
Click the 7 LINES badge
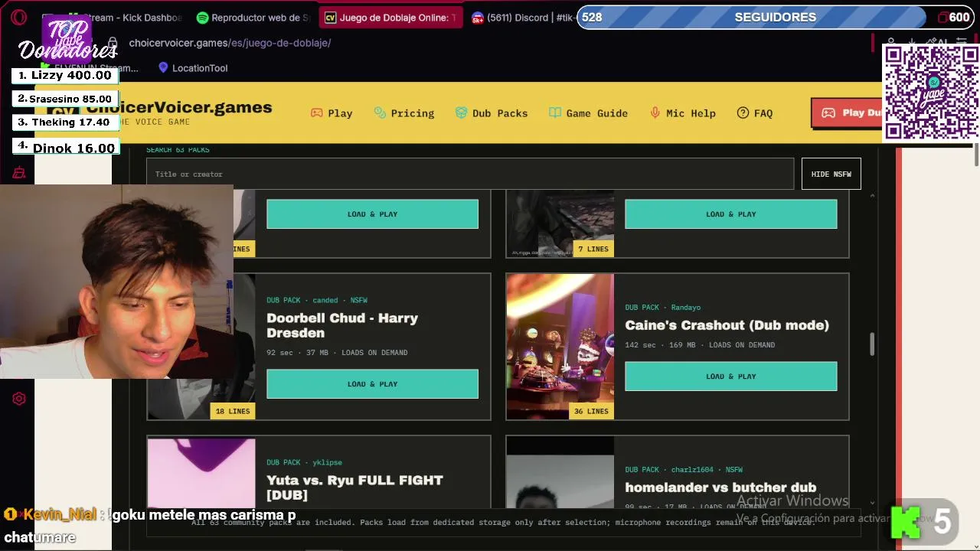[593, 249]
